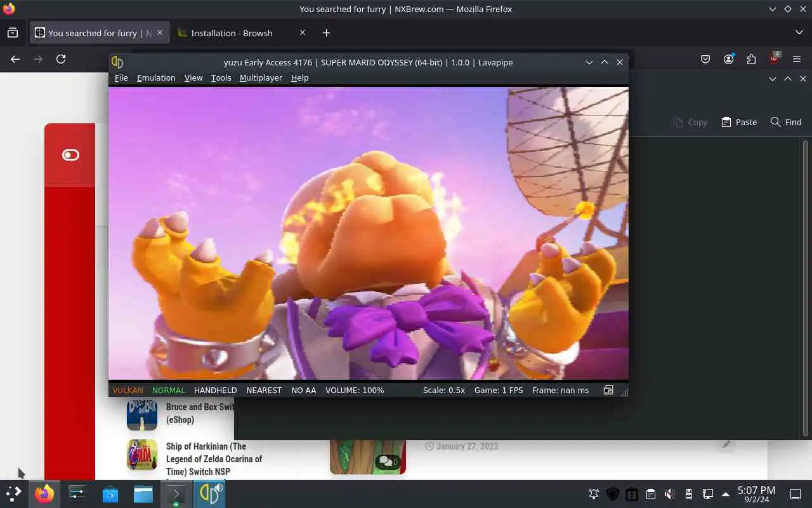
Task: Click the Firefox icon in the taskbar
Action: (x=44, y=494)
